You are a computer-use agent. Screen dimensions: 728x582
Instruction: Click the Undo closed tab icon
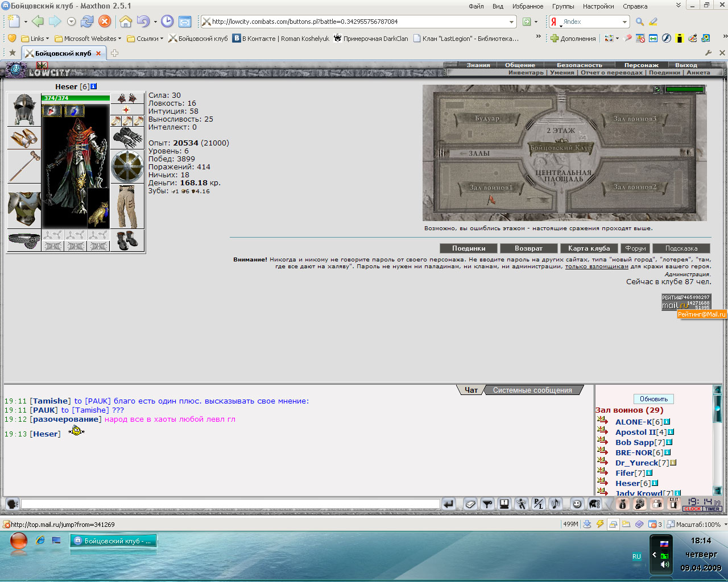[x=143, y=22]
